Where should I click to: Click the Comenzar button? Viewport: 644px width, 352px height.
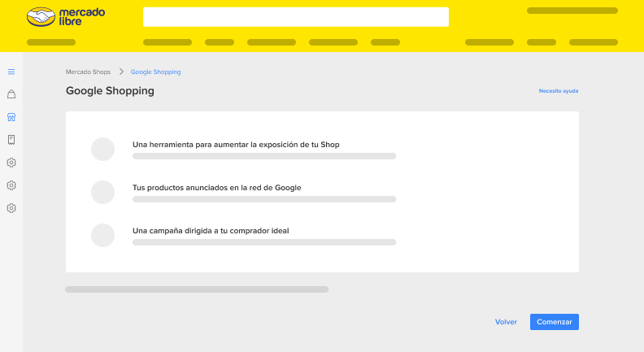(x=555, y=322)
